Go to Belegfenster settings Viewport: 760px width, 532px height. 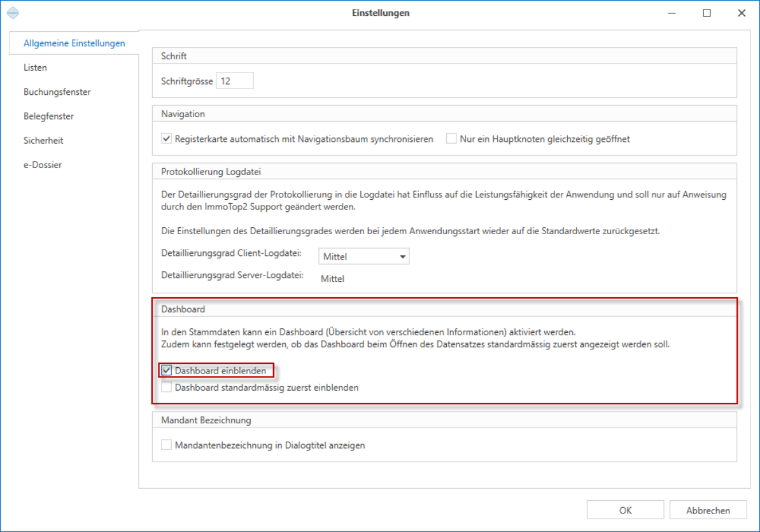48,116
